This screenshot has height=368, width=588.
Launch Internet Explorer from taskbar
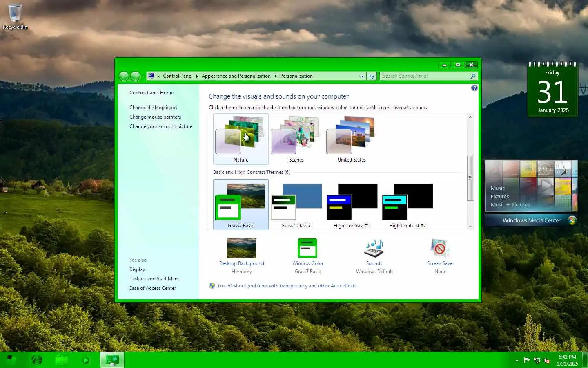[37, 360]
